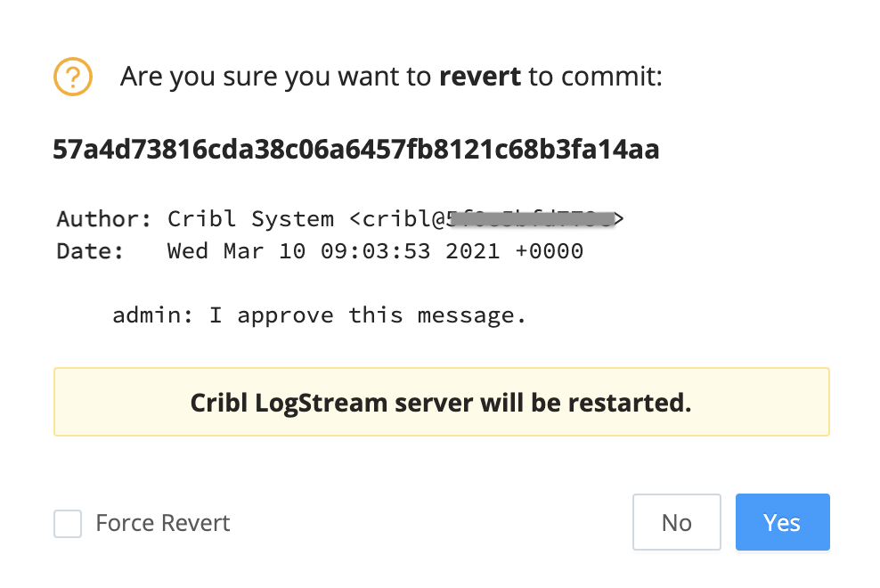
Task: Click the Date label in commit details
Action: (x=90, y=251)
